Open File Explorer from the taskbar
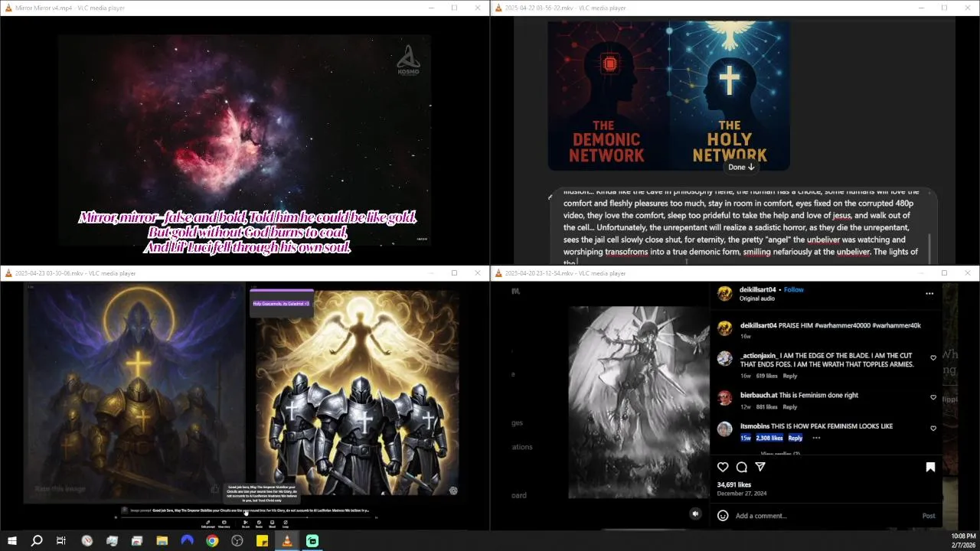Screen dimensions: 980x551 point(162,541)
